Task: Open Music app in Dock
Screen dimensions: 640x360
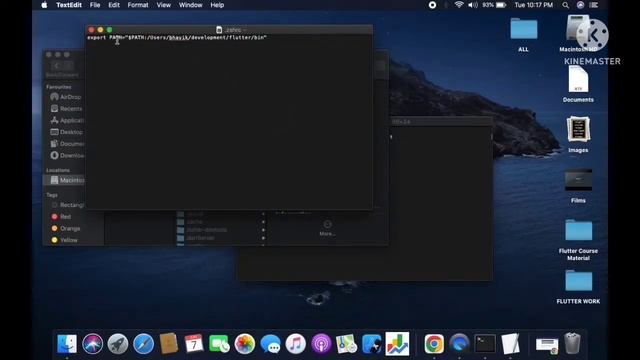Action: (x=296, y=344)
